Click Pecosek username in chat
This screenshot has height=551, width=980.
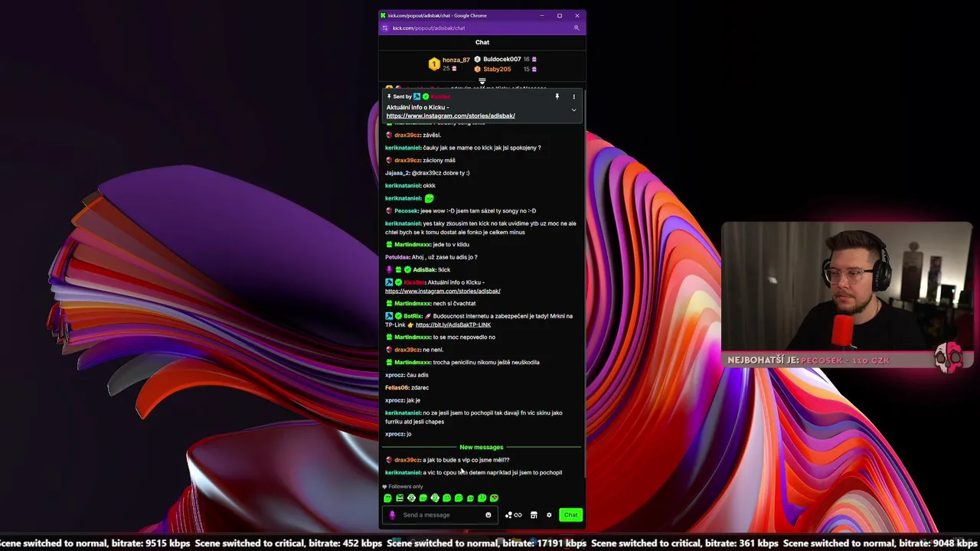tap(406, 211)
